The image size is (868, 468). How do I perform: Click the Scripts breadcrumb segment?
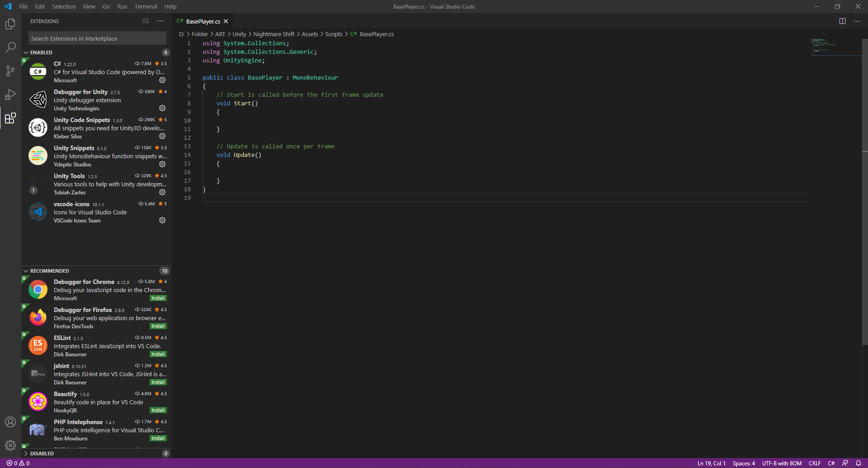[334, 34]
